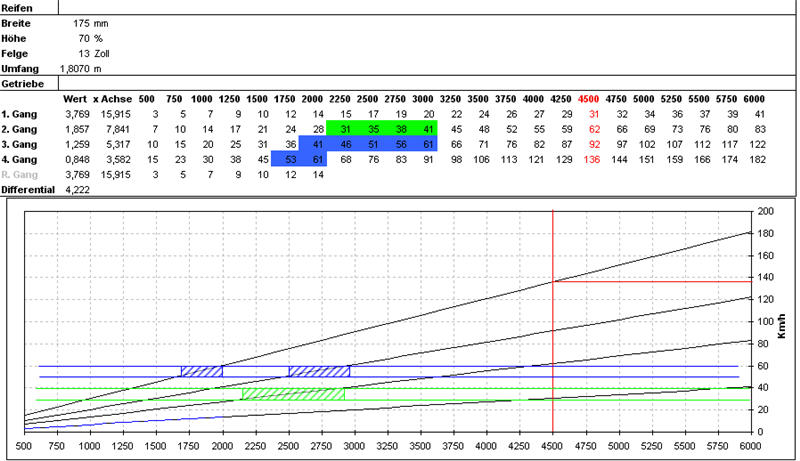Select the Umfang value 1,8070
The height and width of the screenshot is (461, 800).
tap(72, 68)
